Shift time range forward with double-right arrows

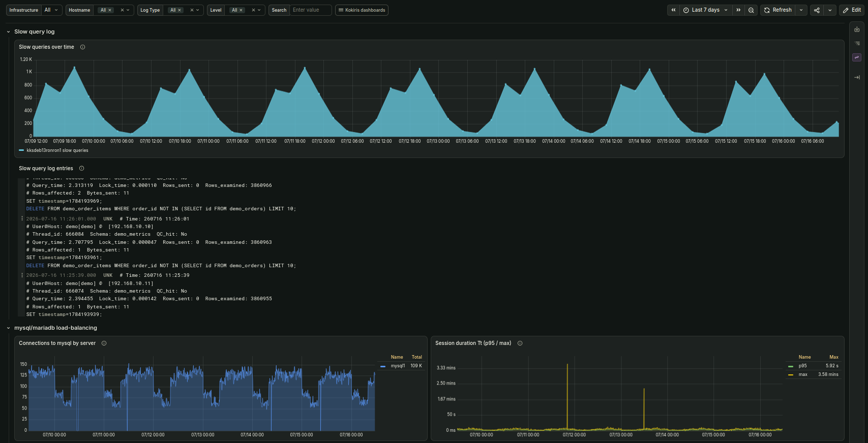[738, 10]
